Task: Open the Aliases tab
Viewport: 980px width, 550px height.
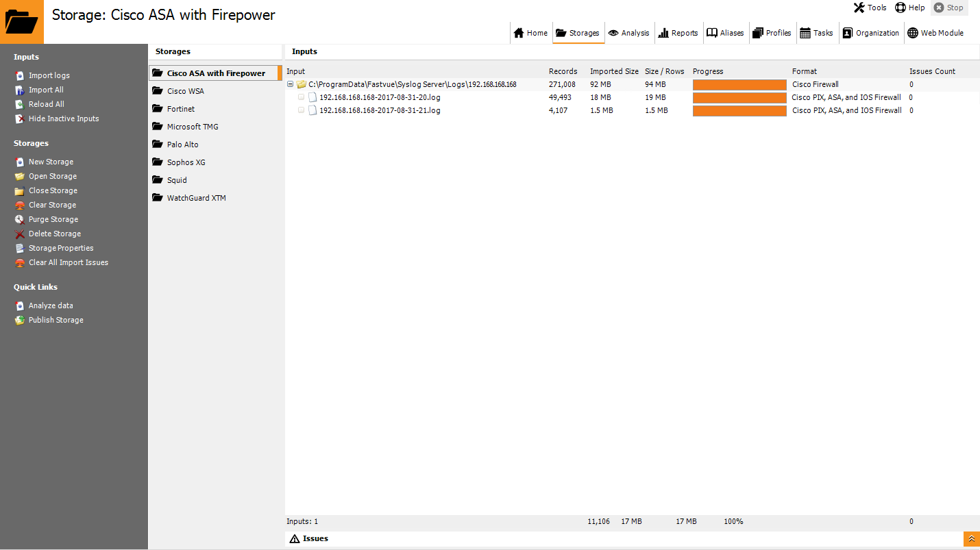Action: [x=725, y=33]
